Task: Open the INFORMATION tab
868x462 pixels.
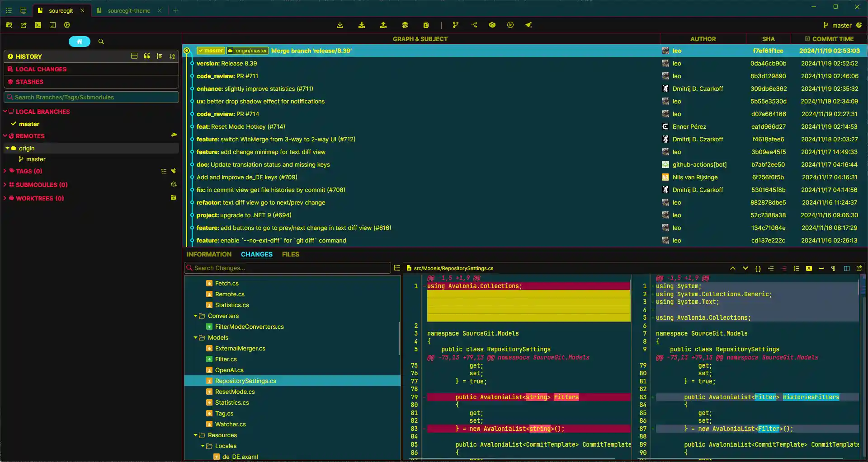Action: coord(209,254)
